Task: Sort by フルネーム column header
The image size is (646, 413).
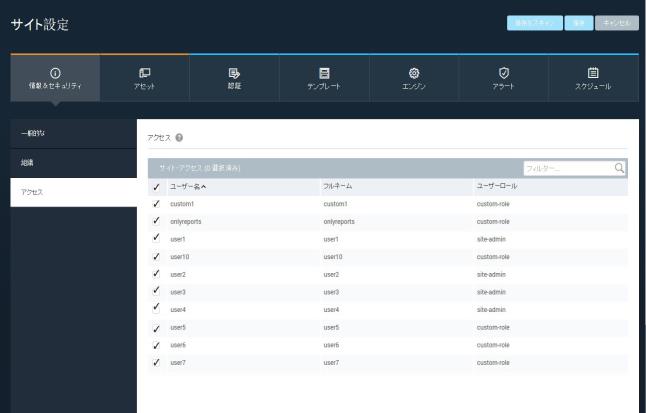Action: pos(337,187)
